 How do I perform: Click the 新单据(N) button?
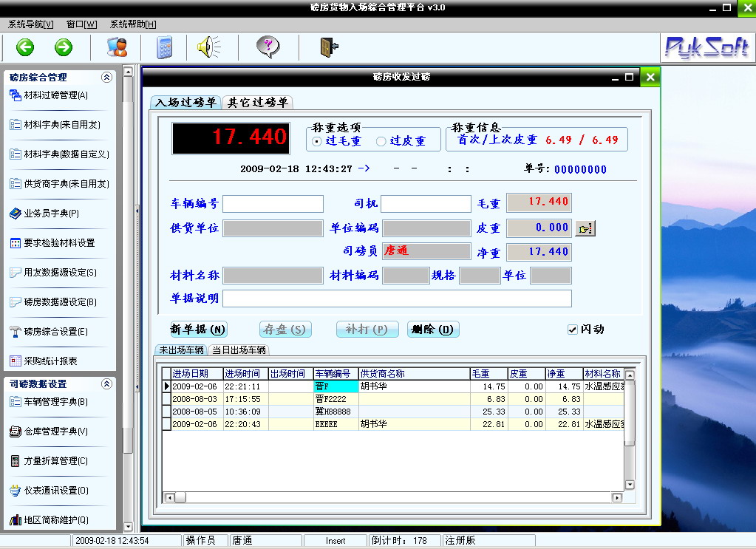pos(198,330)
